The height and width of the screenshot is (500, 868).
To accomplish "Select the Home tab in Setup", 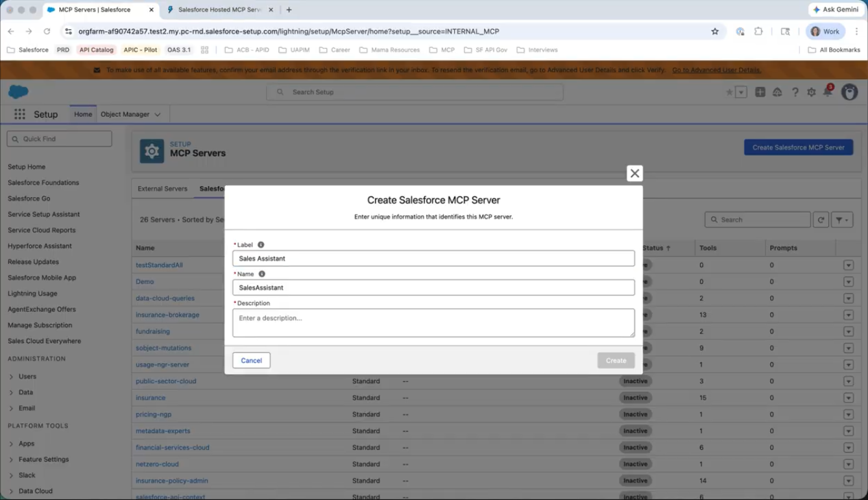I will pos(83,114).
